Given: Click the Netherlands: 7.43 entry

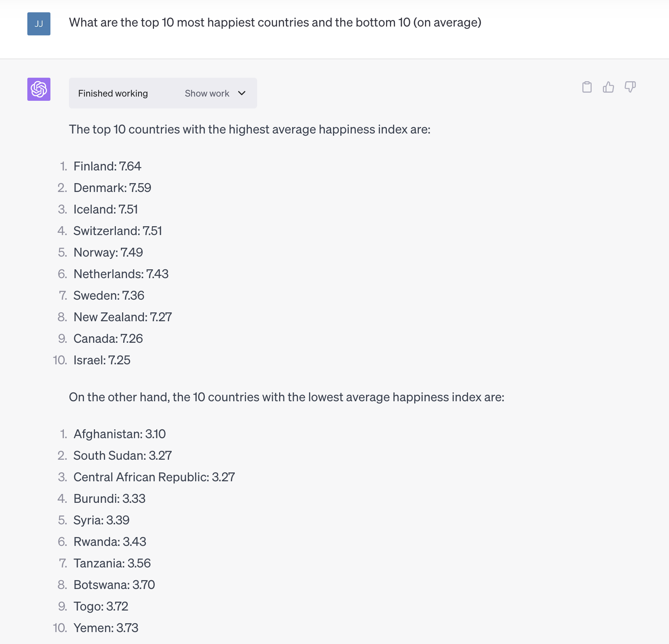Looking at the screenshot, I should pyautogui.click(x=121, y=274).
